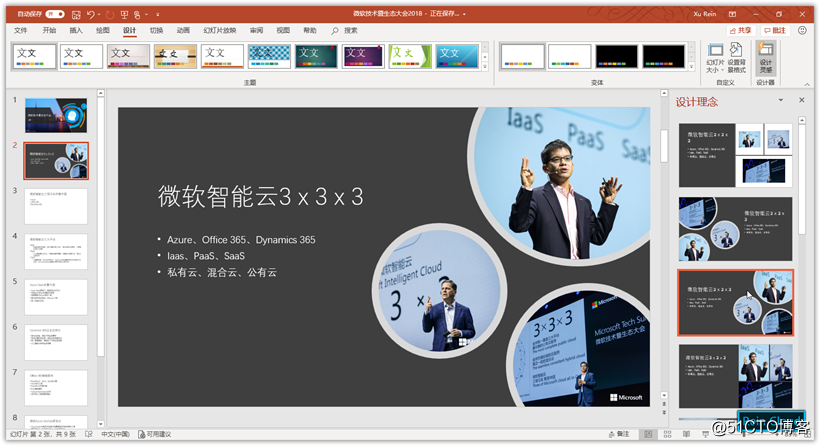Select the dark teal theme
This screenshot has height=446, width=820.
coord(316,56)
